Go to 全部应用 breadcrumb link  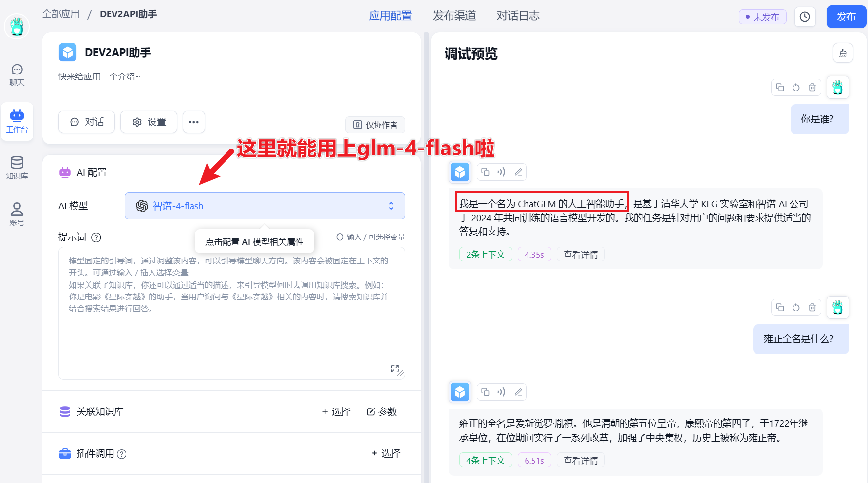tap(61, 14)
